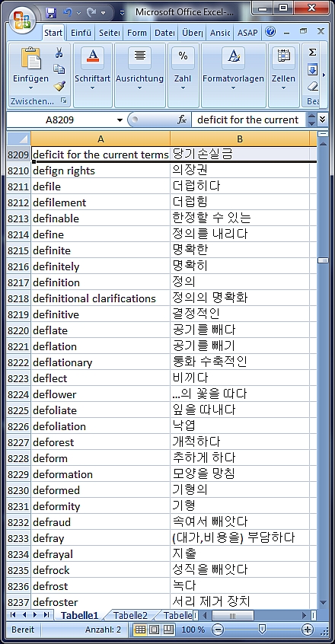The image size is (335, 644).
Task: Click the zoom slider handle
Action: [x=262, y=629]
